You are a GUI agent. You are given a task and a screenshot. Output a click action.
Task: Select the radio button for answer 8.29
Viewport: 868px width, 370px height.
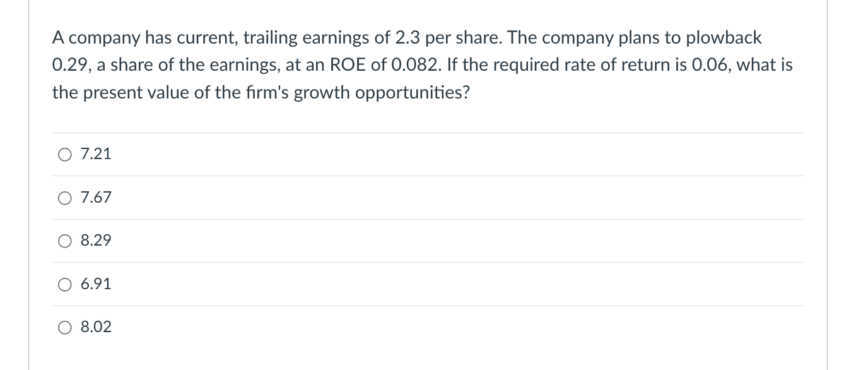(x=65, y=241)
